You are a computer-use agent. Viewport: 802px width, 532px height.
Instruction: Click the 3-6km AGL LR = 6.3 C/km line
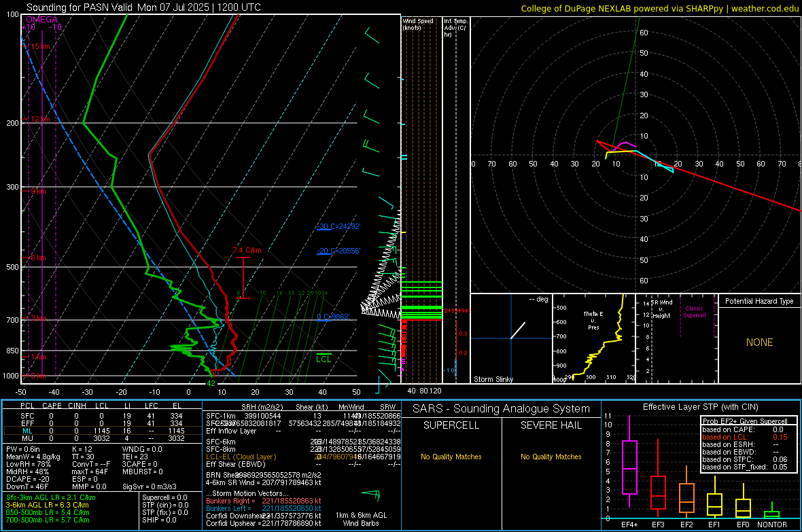point(48,505)
